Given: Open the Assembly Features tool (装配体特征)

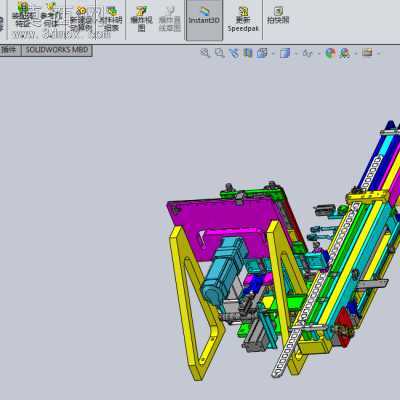Looking at the screenshot, I should tap(23, 15).
